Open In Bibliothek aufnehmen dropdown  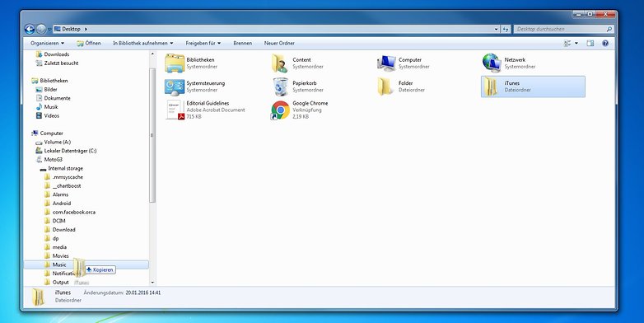pyautogui.click(x=143, y=43)
